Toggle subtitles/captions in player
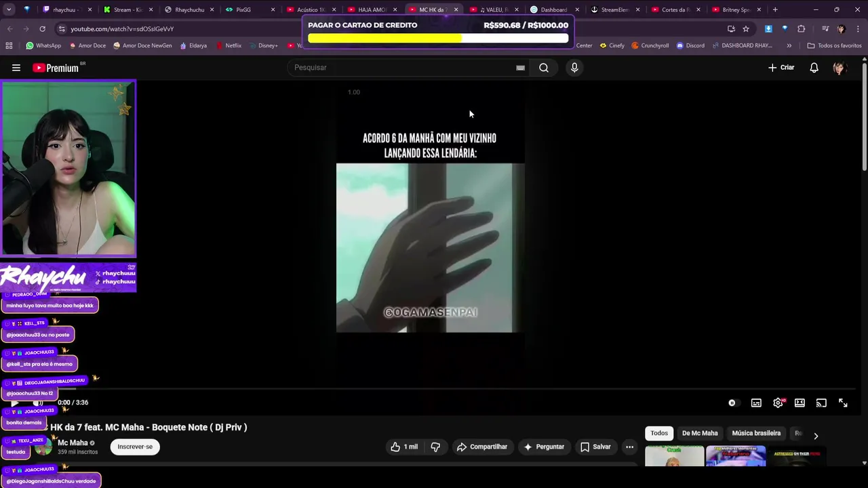The image size is (868, 488). click(756, 403)
